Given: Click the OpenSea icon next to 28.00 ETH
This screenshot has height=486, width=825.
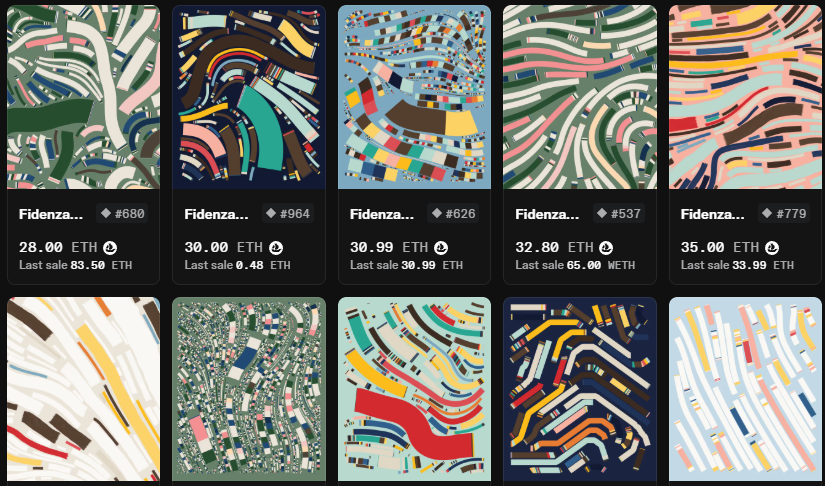Looking at the screenshot, I should [110, 247].
